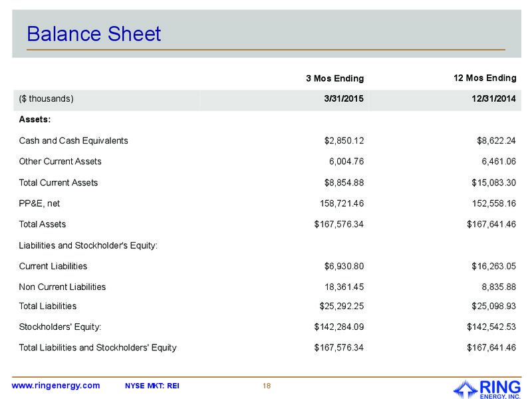This screenshot has height=399, width=532.
Task: Click the 6,004.76 value
Action: 346,162
